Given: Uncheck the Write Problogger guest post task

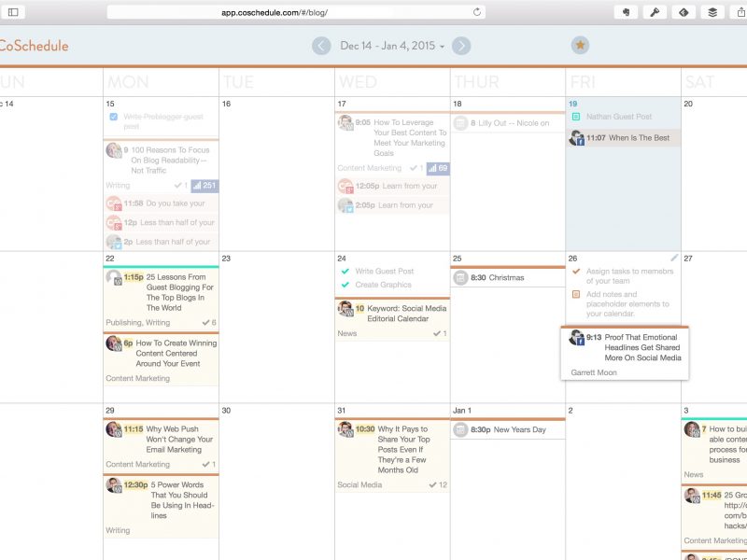Looking at the screenshot, I should (x=113, y=117).
